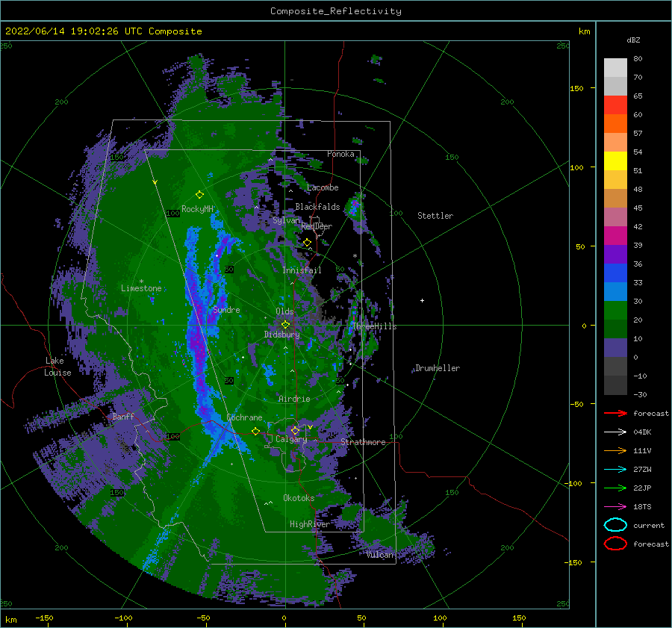This screenshot has width=672, height=628.
Task: Choose the purple 36-39 dBZ swatch
Action: 615,255
